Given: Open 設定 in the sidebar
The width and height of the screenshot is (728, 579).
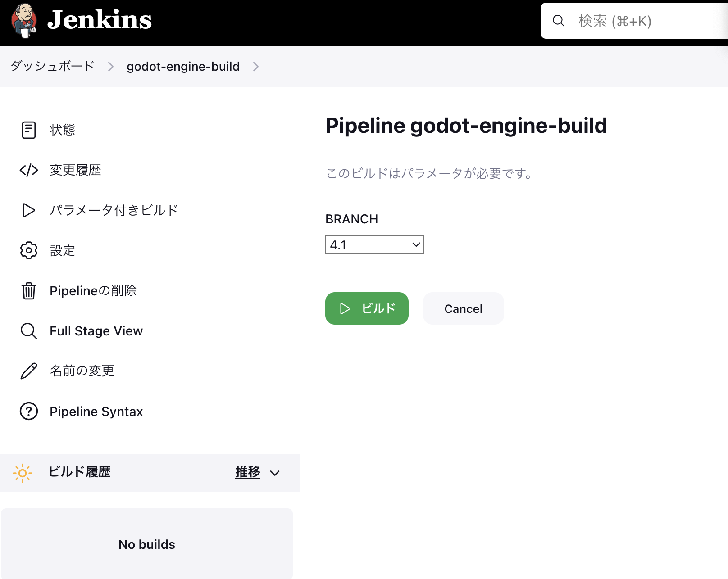Looking at the screenshot, I should click(x=63, y=250).
